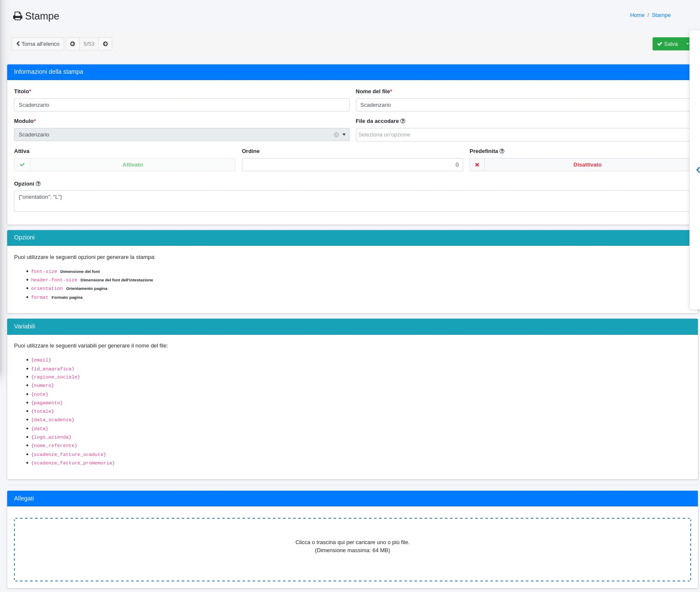Click the file upload drop area

[352, 549]
